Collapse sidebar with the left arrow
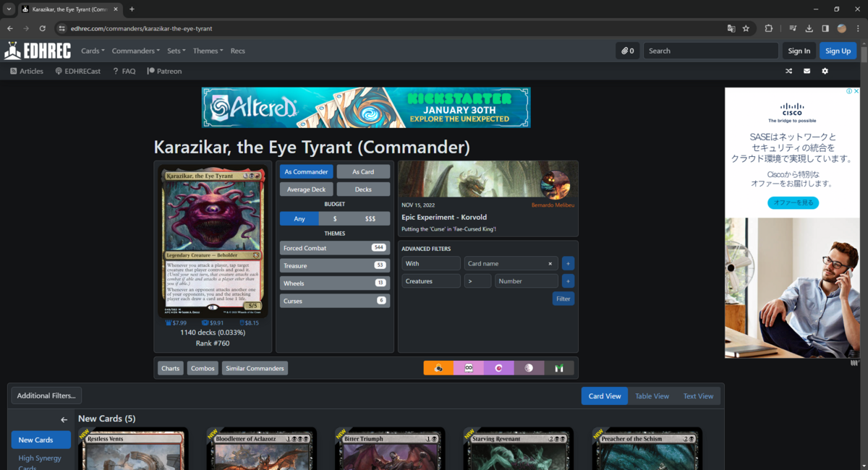 [x=64, y=419]
